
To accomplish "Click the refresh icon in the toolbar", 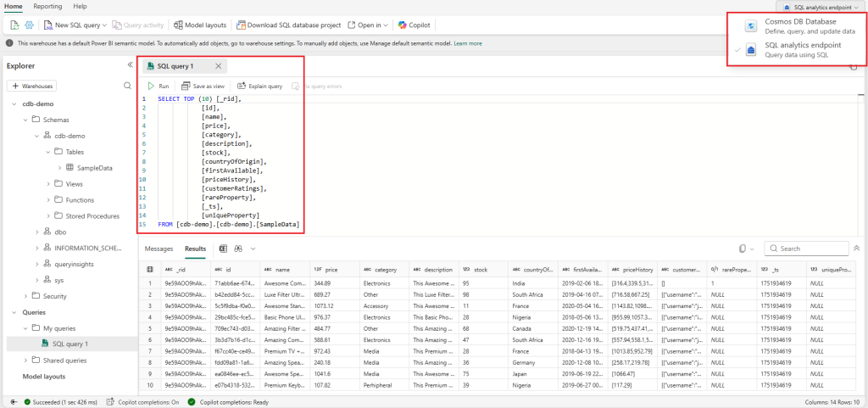I will click(x=15, y=25).
